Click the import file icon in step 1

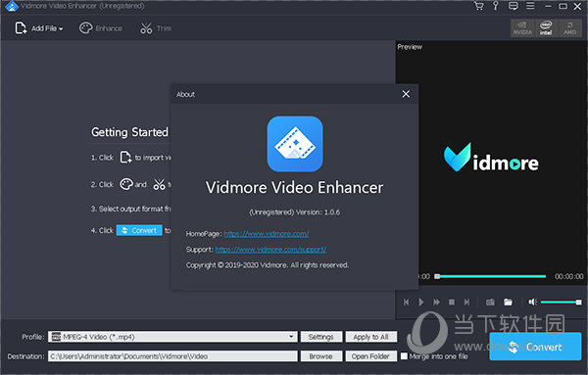pyautogui.click(x=125, y=157)
